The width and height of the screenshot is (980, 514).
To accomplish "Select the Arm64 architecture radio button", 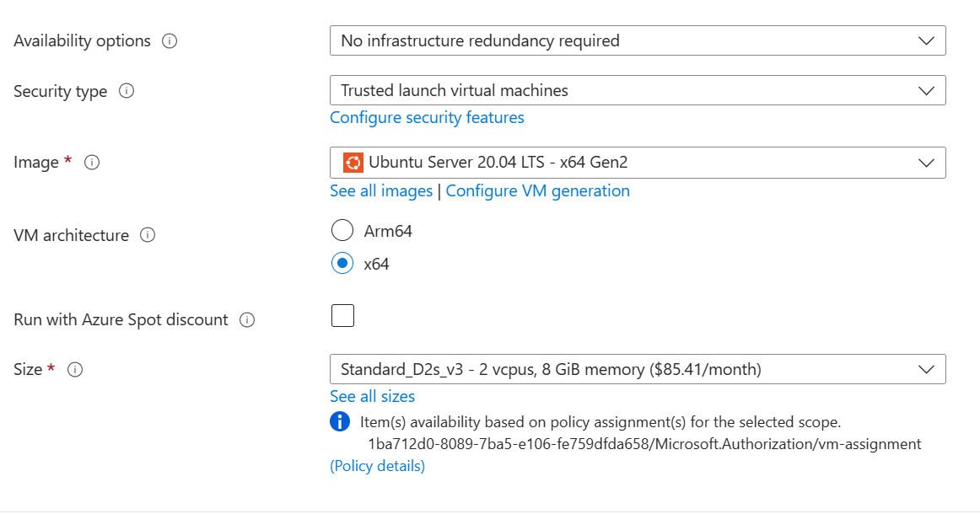I will point(342,230).
